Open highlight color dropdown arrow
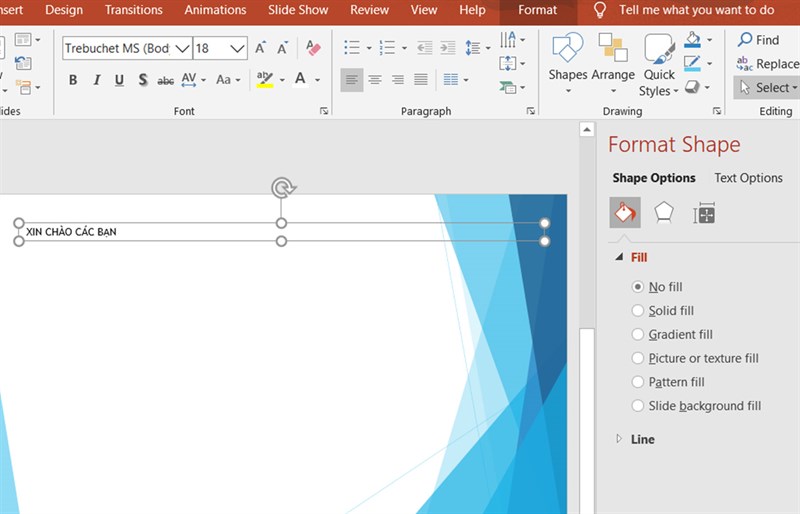Screen dimensions: 800x514 pos(282,80)
